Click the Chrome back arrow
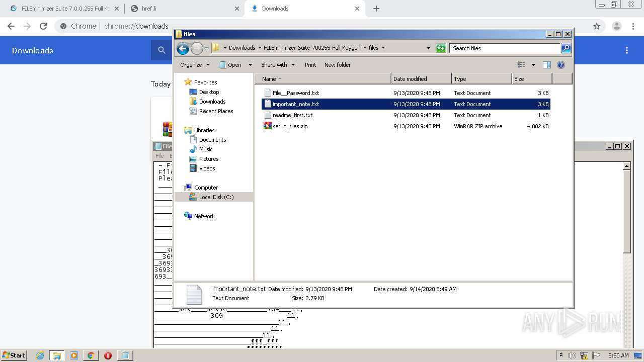 pyautogui.click(x=11, y=26)
